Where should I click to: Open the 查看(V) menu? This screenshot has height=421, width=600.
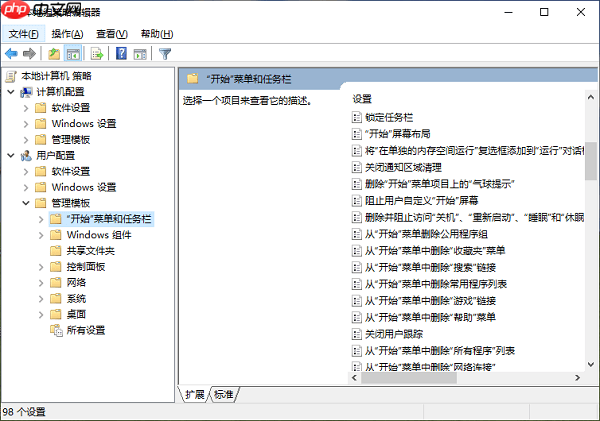[x=112, y=34]
